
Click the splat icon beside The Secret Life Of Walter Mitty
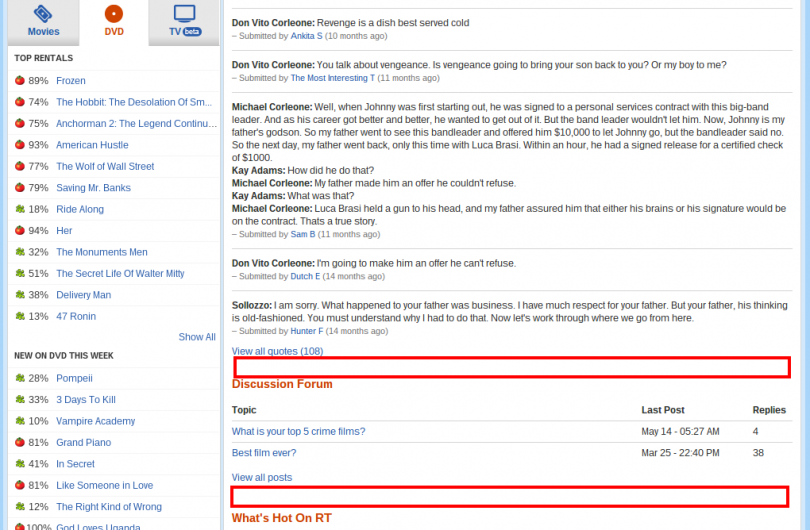20,273
